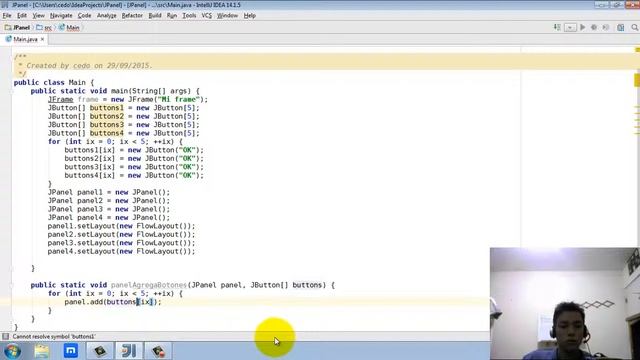Screen dimensions: 640x360
Task: Click the Search Everywhere magnifier icon
Action: click(635, 27)
